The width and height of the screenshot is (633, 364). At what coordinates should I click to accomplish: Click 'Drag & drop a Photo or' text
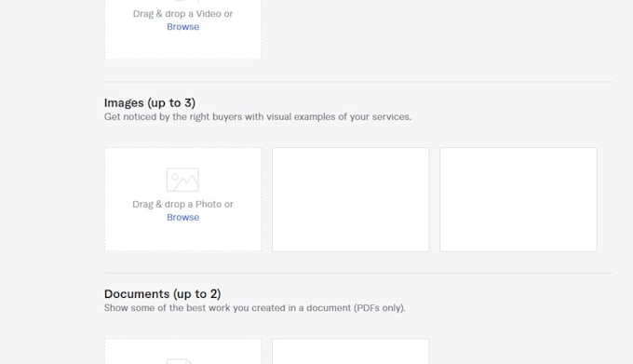click(182, 204)
